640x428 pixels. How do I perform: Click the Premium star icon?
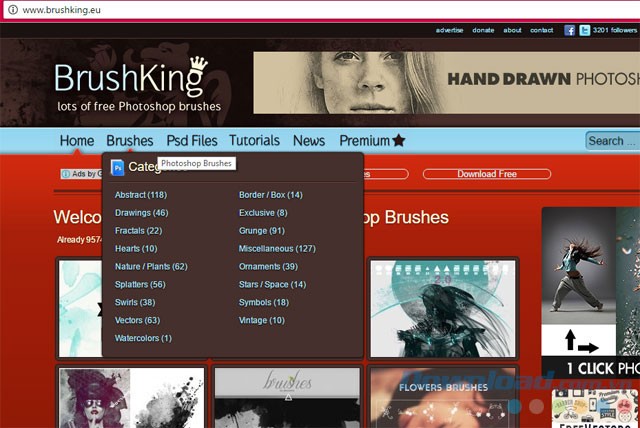(399, 141)
